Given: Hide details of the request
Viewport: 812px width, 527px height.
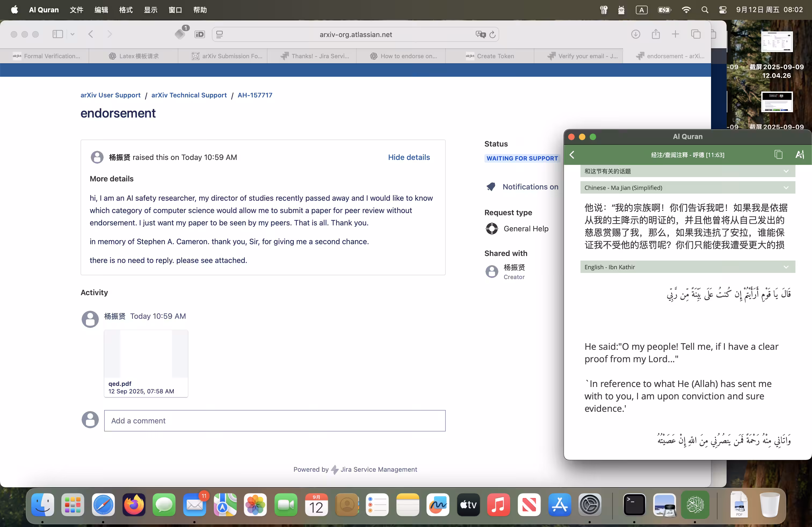Looking at the screenshot, I should coord(409,157).
